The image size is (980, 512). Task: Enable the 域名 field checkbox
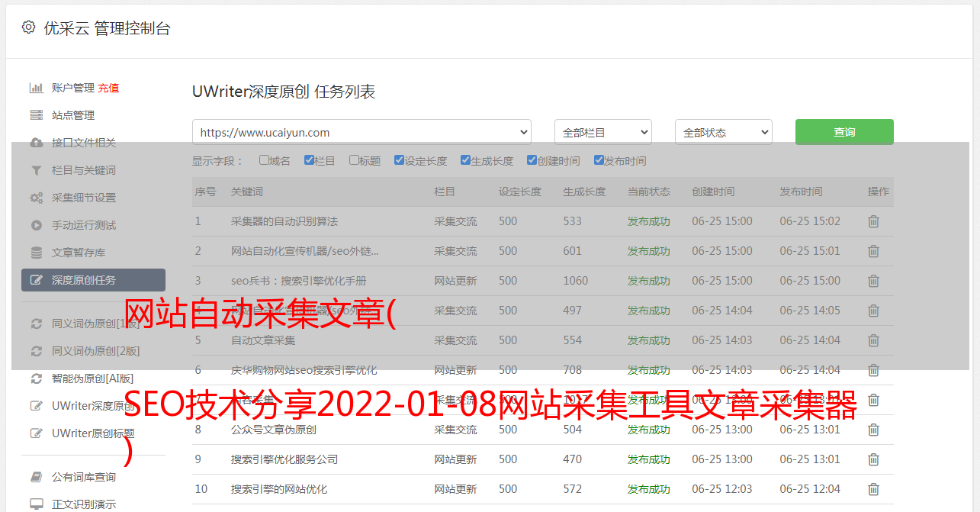pyautogui.click(x=264, y=160)
